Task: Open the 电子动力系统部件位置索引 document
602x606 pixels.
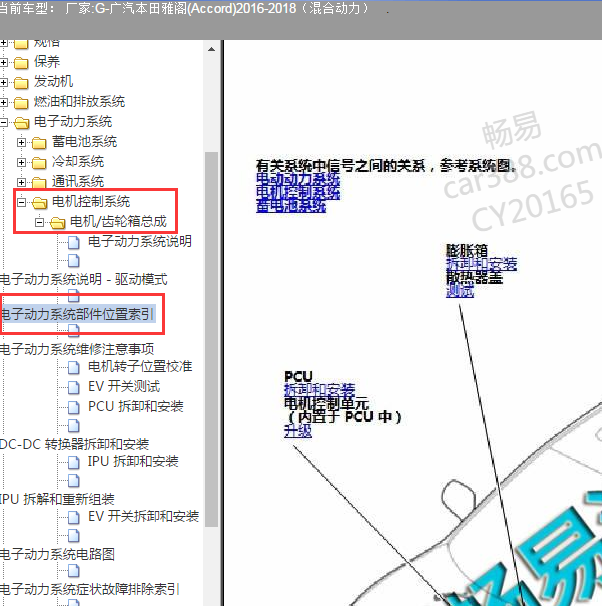Action: (77, 314)
